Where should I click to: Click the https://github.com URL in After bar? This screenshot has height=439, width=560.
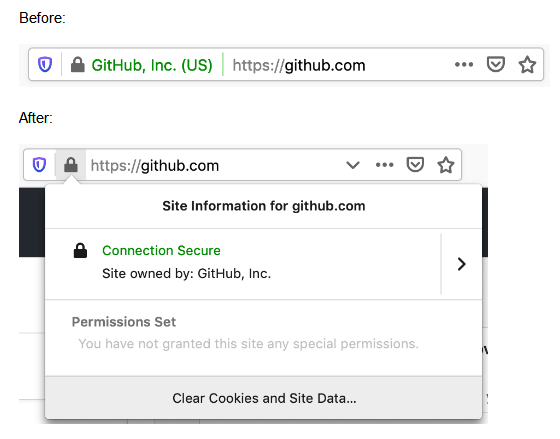155,166
